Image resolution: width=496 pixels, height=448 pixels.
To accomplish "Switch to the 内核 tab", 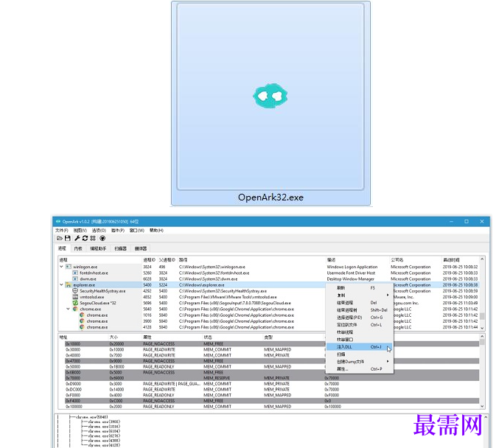I will point(78,248).
